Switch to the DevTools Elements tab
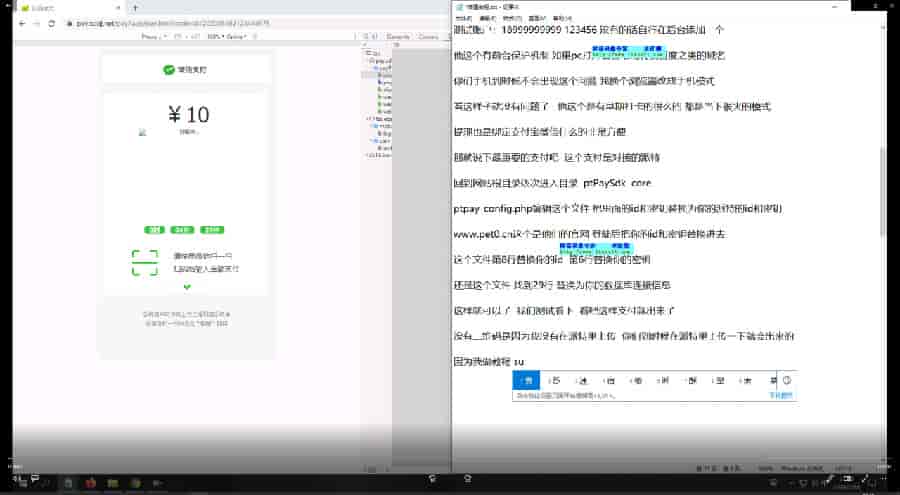The height and width of the screenshot is (495, 900). pos(397,36)
